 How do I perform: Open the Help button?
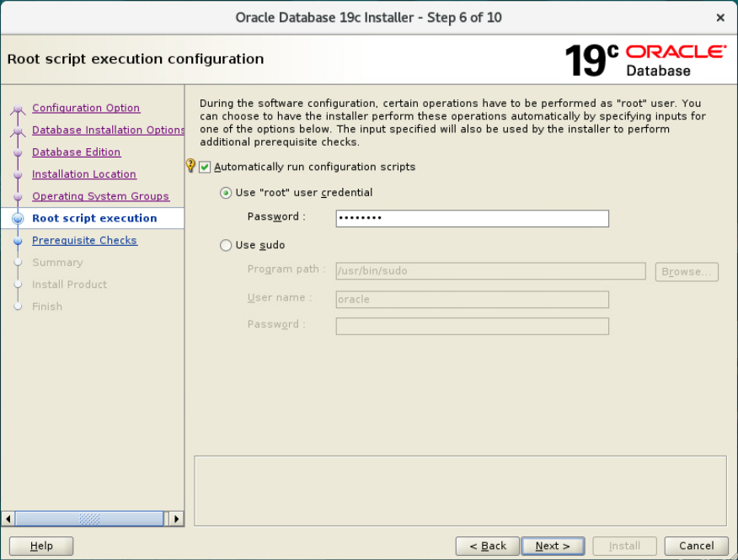pos(41,546)
